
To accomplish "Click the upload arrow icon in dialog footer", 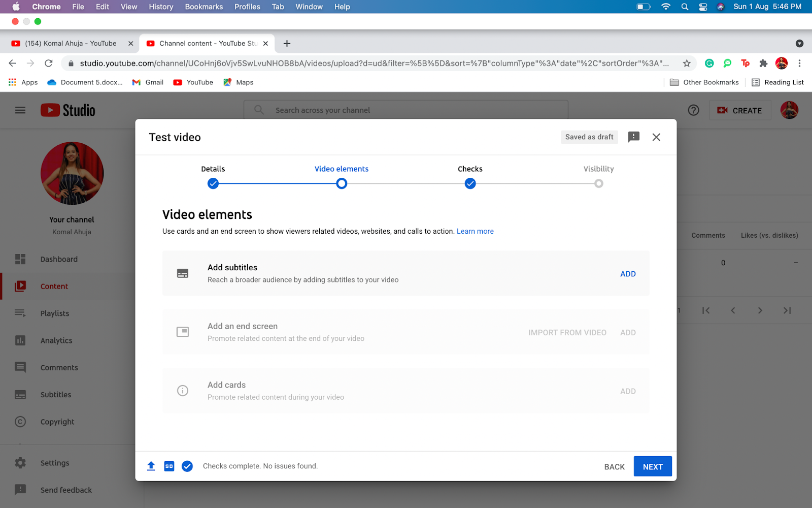I will [x=151, y=466].
